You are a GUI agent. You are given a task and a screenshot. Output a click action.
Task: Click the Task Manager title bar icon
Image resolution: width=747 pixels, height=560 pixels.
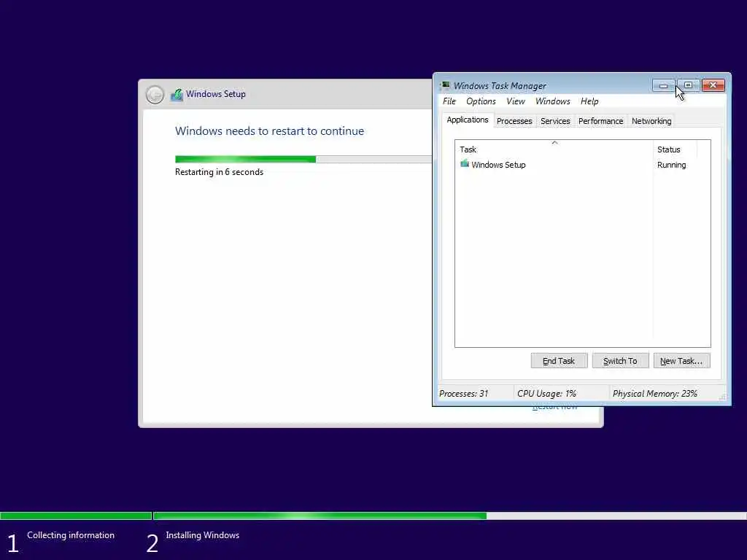pyautogui.click(x=446, y=86)
